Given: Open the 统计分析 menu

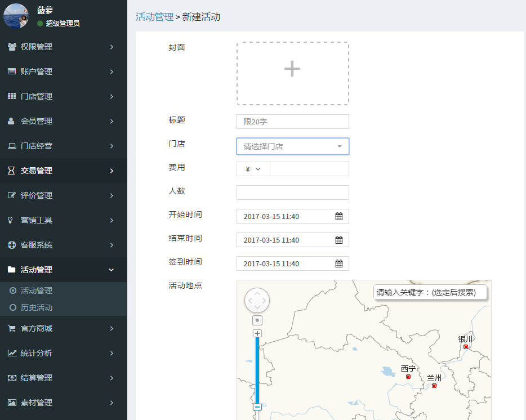Looking at the screenshot, I should click(64, 353).
